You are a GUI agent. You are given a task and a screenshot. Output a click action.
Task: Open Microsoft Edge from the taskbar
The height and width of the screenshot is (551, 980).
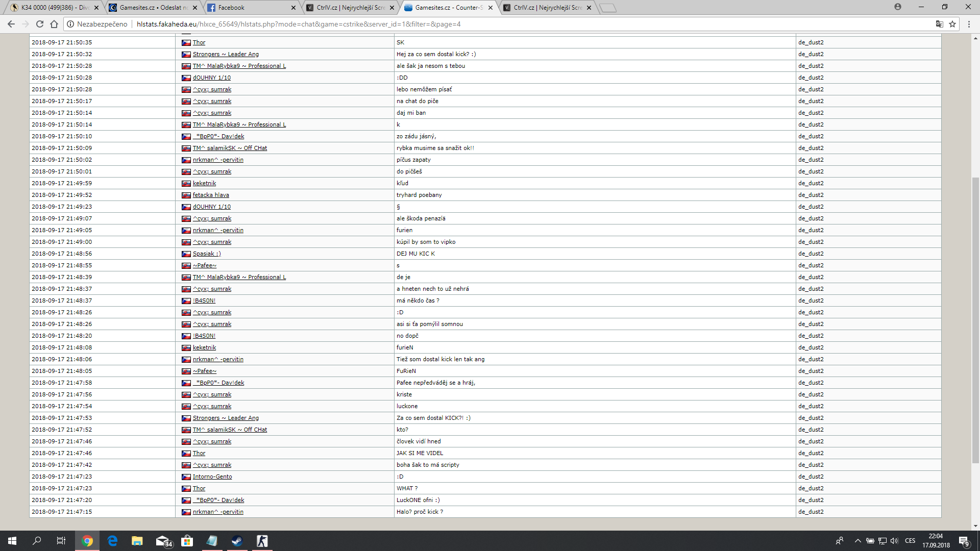[x=112, y=541]
